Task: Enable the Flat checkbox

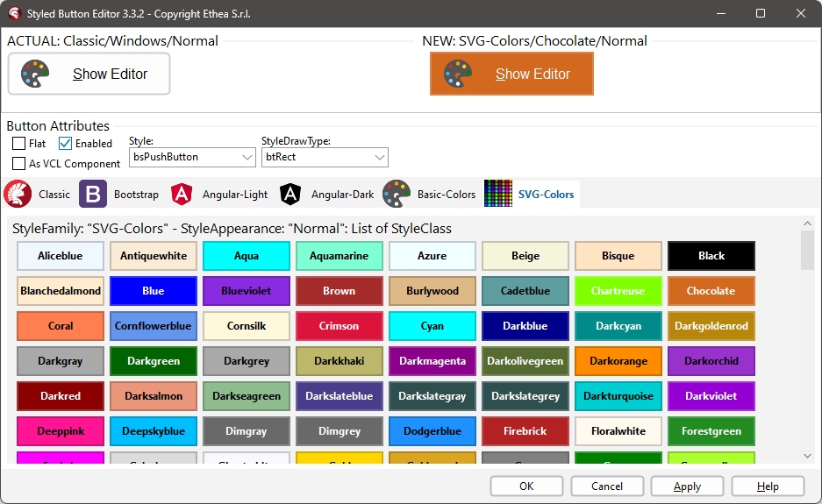Action: (18, 144)
